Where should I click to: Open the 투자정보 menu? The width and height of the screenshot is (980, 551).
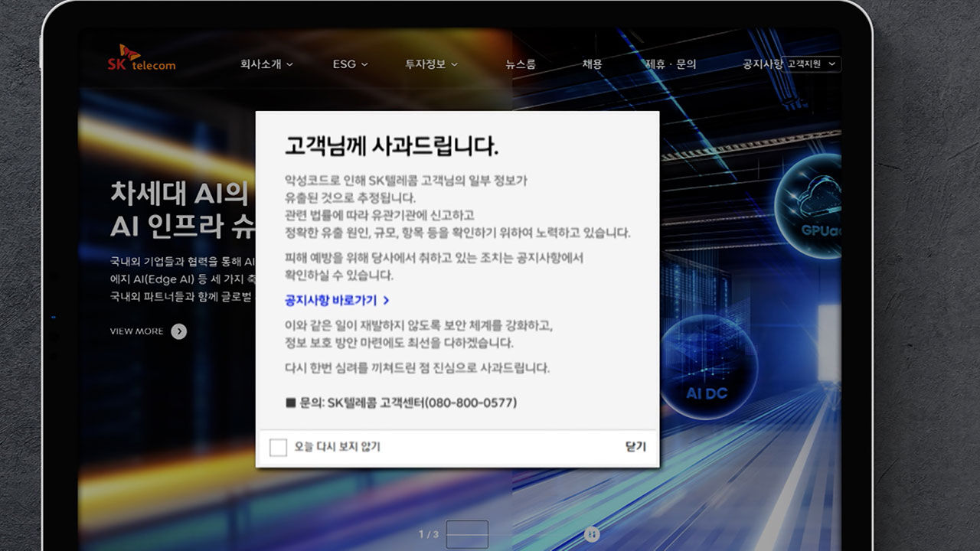coord(425,64)
